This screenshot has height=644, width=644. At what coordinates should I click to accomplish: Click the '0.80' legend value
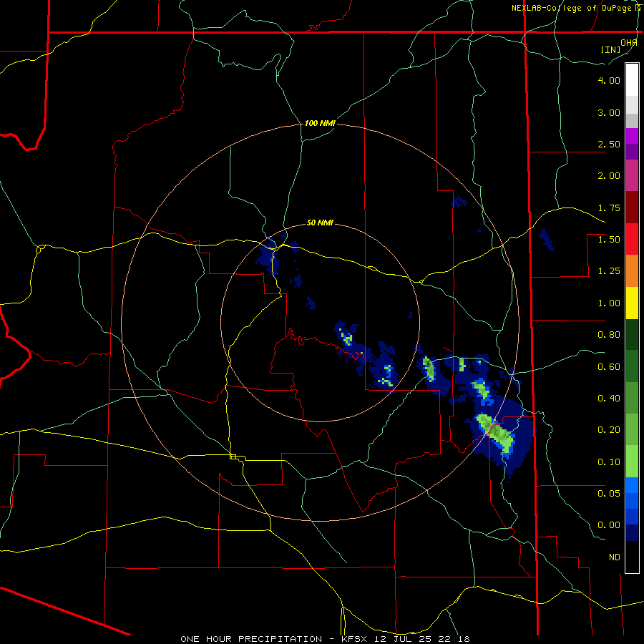pyautogui.click(x=609, y=335)
